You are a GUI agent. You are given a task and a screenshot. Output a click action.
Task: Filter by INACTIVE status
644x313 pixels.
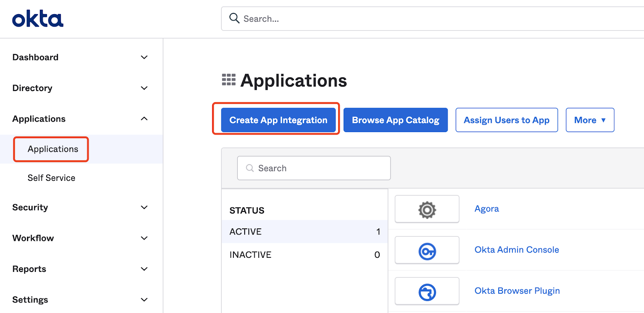click(x=305, y=255)
